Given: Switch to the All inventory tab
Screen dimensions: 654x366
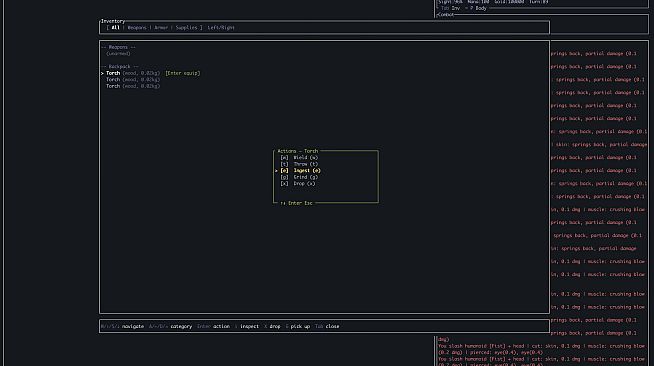Looking at the screenshot, I should click(x=116, y=28).
